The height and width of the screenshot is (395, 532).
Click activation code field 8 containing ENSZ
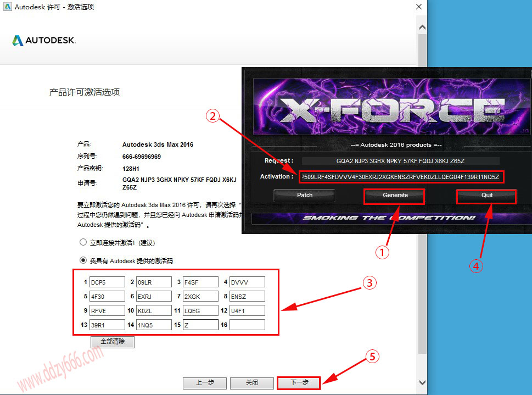point(247,296)
